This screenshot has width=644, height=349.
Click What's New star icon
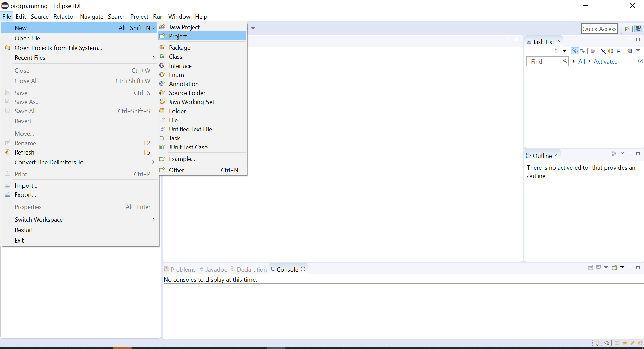tap(640, 343)
